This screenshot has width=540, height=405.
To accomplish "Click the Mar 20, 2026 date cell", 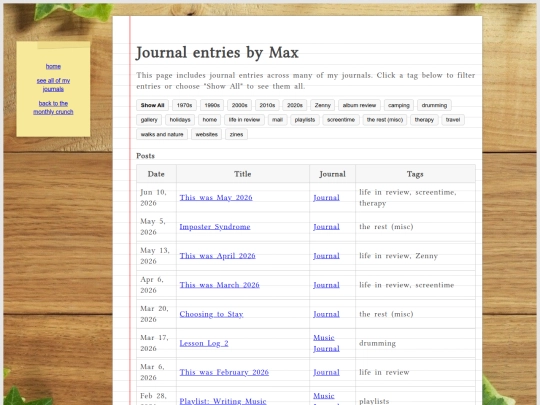I will (156, 314).
